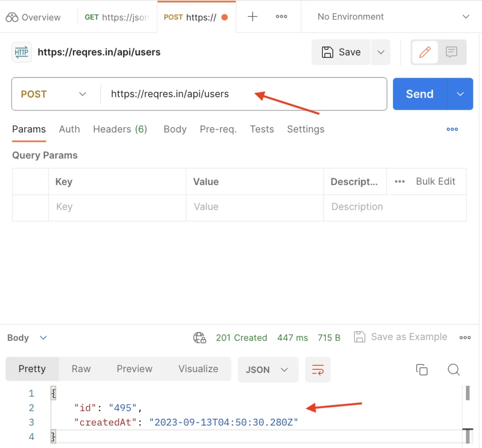The image size is (482, 448).
Task: Open the Pre-req. tab
Action: (x=218, y=129)
